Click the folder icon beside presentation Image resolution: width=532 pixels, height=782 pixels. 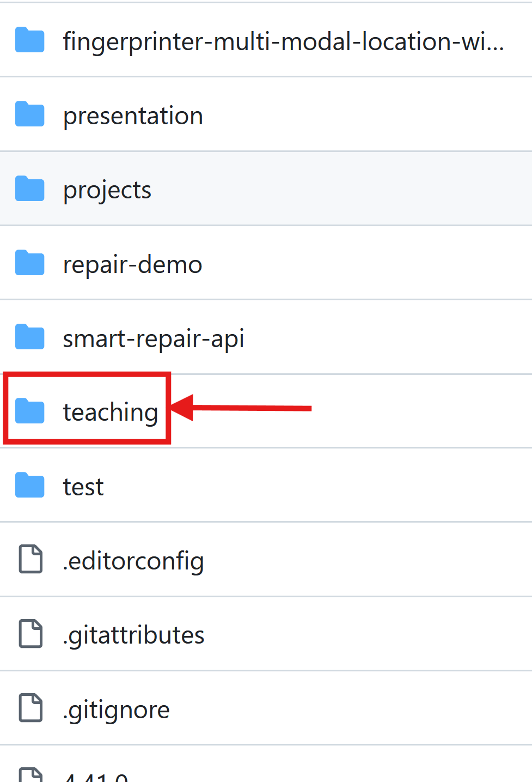point(29,114)
